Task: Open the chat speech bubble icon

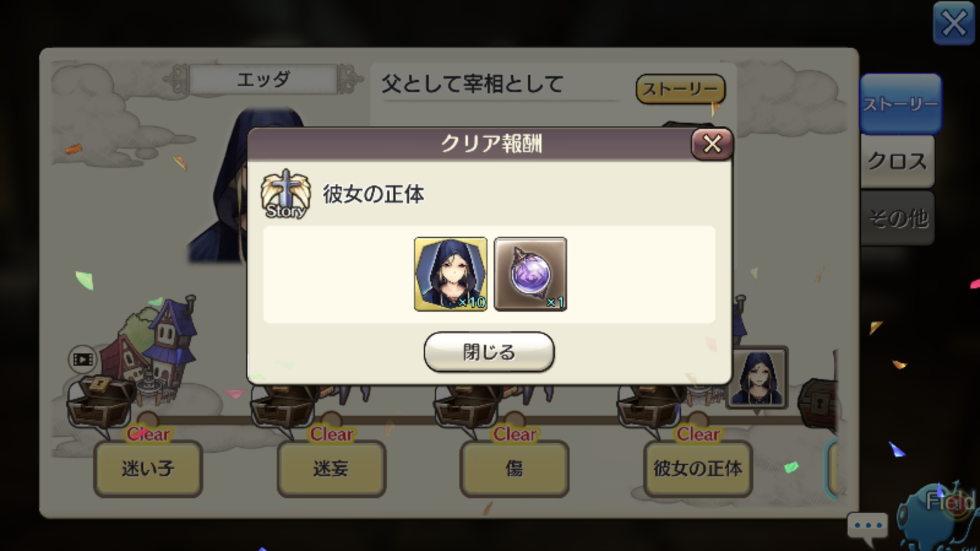Action: click(868, 527)
